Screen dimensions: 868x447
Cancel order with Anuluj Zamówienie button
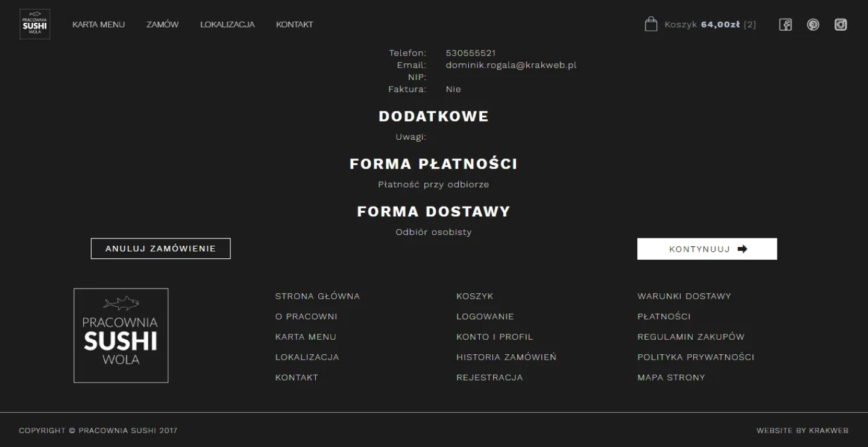pos(161,249)
